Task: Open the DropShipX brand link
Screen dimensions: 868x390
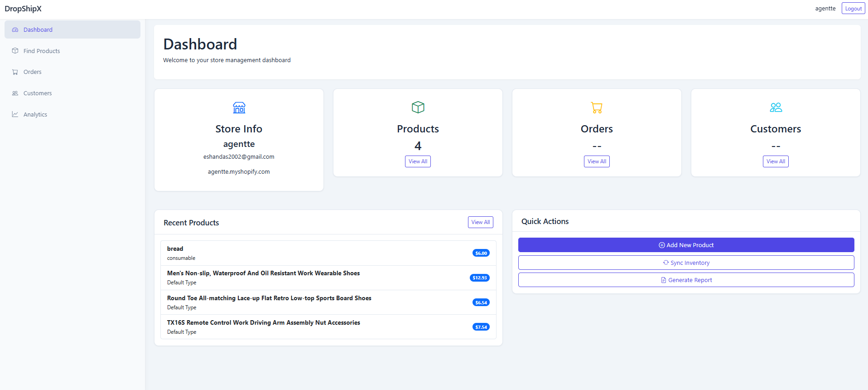Action: tap(23, 9)
